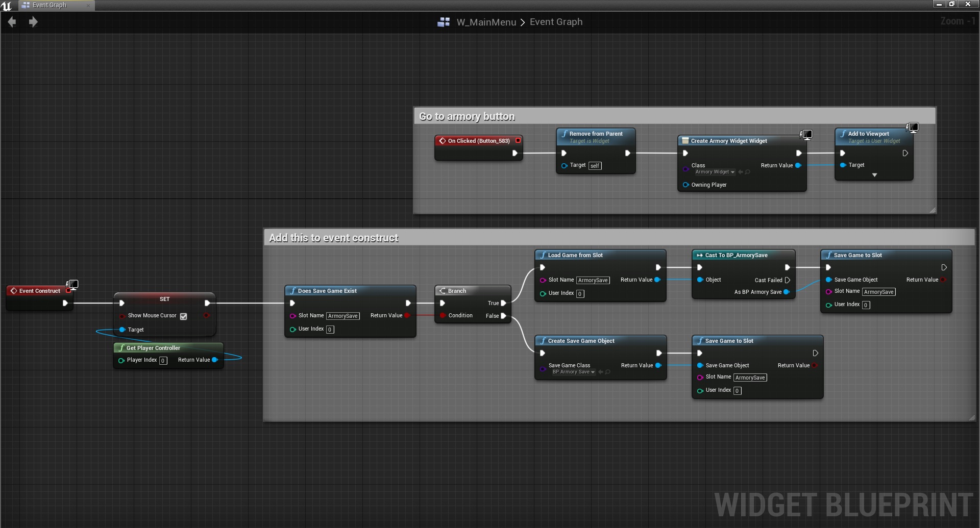Click the forward navigation arrow
This screenshot has width=980, height=528.
tap(33, 22)
